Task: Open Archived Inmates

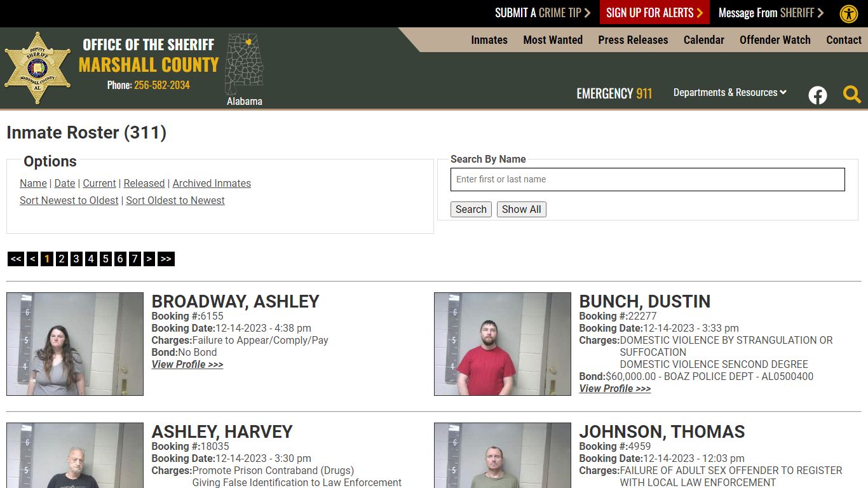Action: (212, 183)
